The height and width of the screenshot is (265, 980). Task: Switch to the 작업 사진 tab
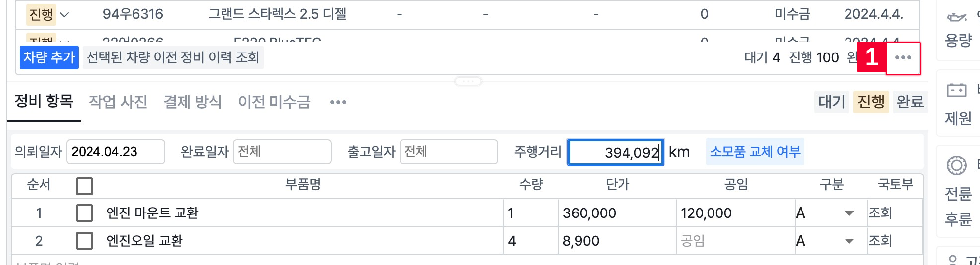point(118,102)
